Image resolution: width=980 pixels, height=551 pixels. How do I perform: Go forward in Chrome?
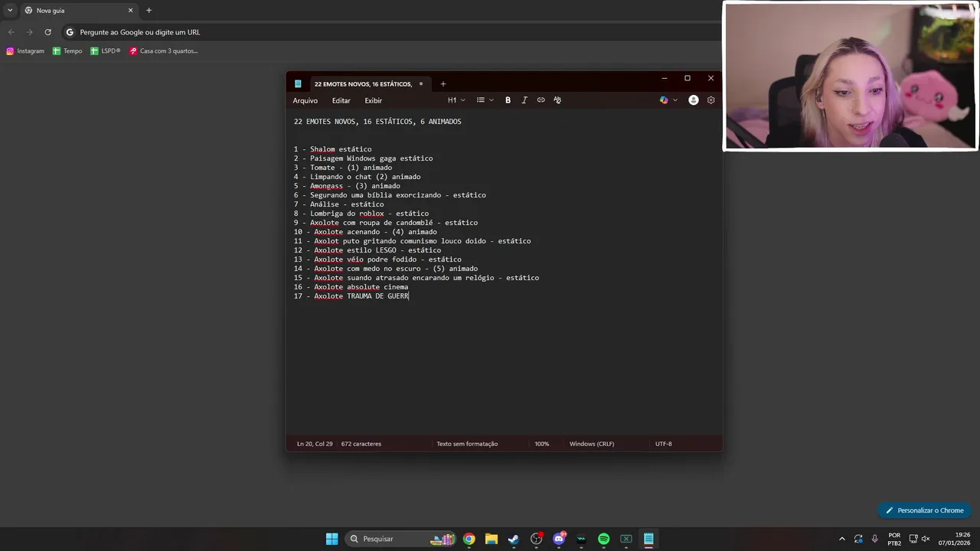click(x=29, y=32)
